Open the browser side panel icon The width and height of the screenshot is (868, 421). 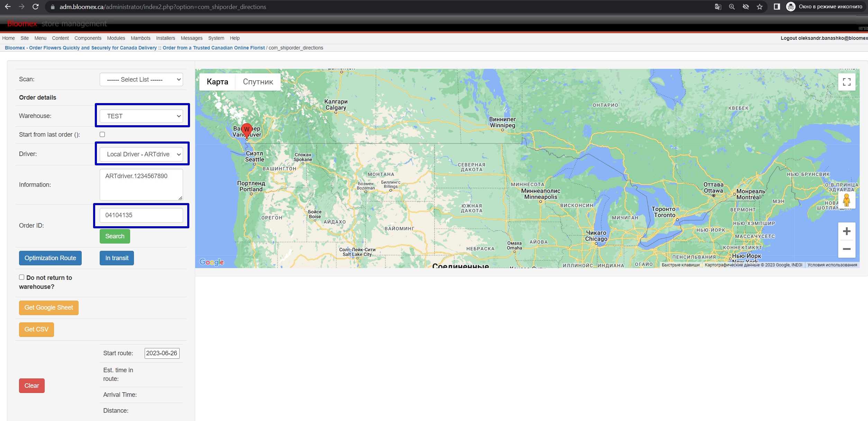point(777,7)
